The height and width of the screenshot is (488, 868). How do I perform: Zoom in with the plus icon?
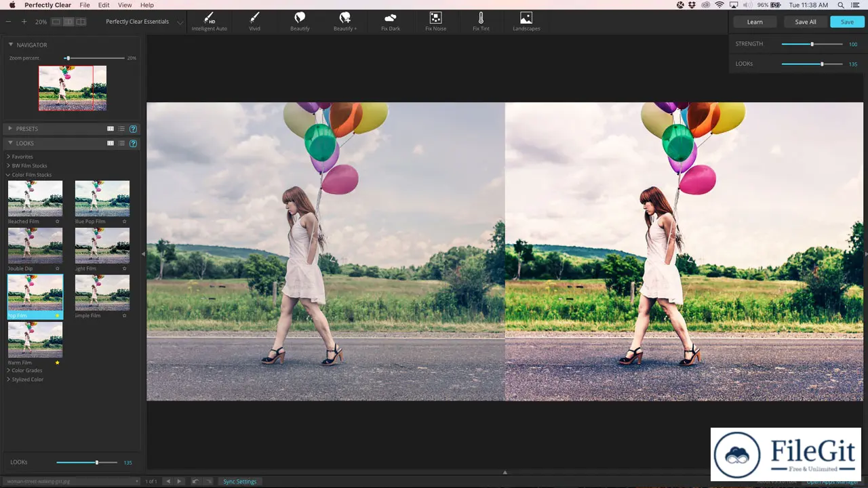pyautogui.click(x=24, y=22)
